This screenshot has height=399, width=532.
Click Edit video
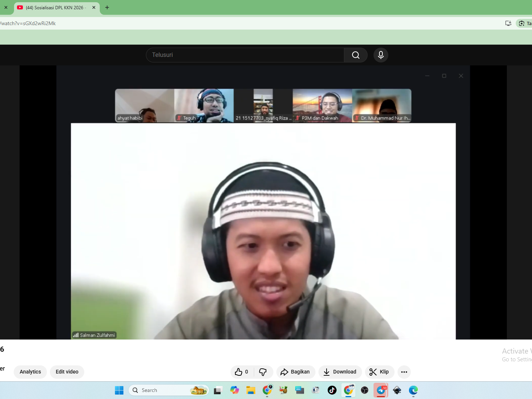67,372
